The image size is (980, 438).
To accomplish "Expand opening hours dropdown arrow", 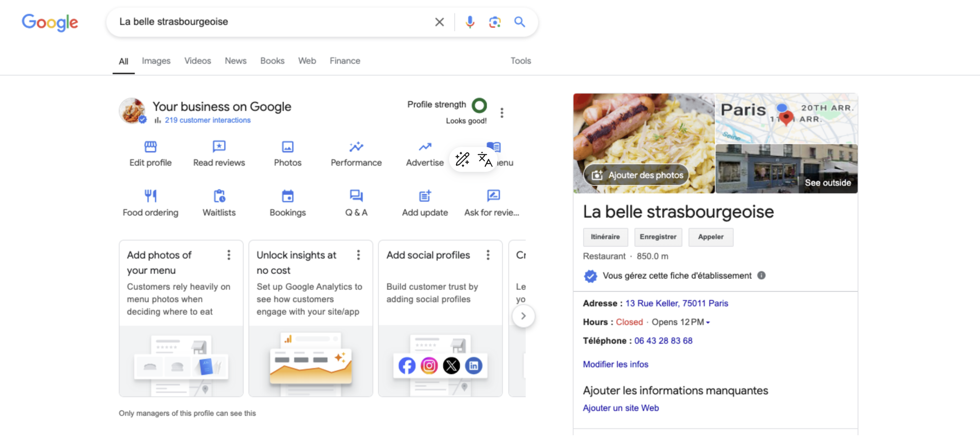I will coord(708,322).
